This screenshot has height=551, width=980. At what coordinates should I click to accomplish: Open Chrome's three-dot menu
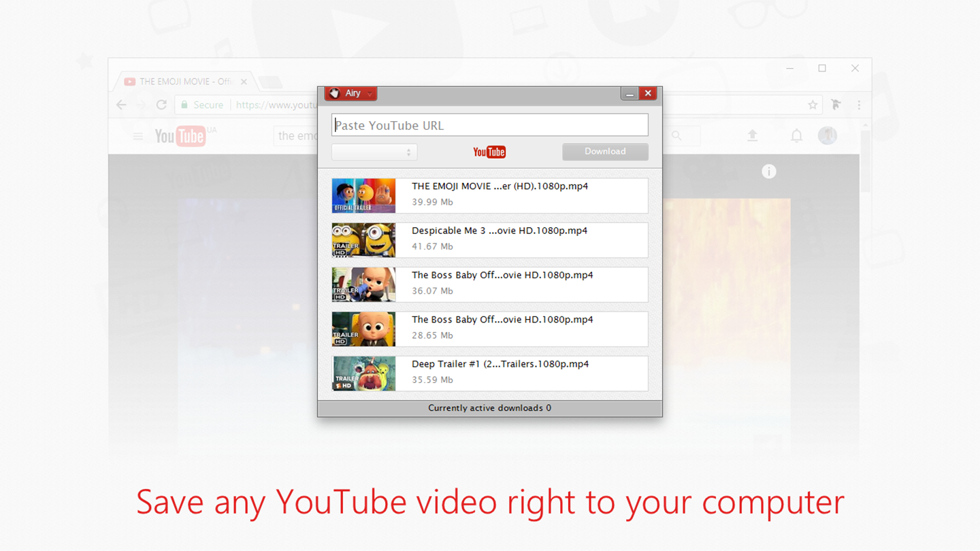(x=859, y=105)
